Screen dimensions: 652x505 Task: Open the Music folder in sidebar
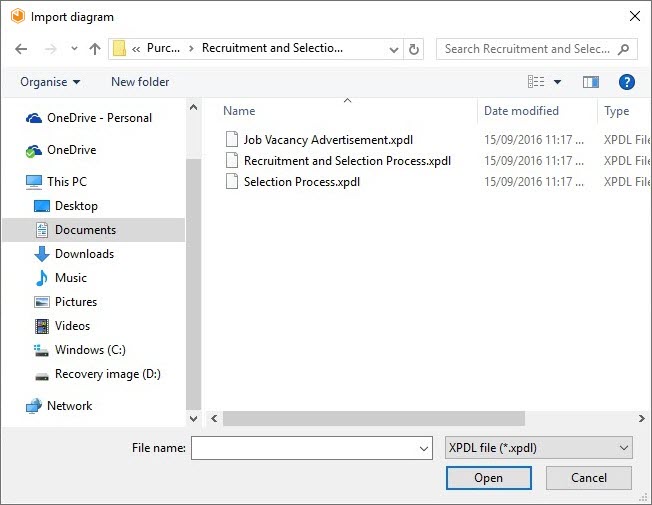coord(70,278)
